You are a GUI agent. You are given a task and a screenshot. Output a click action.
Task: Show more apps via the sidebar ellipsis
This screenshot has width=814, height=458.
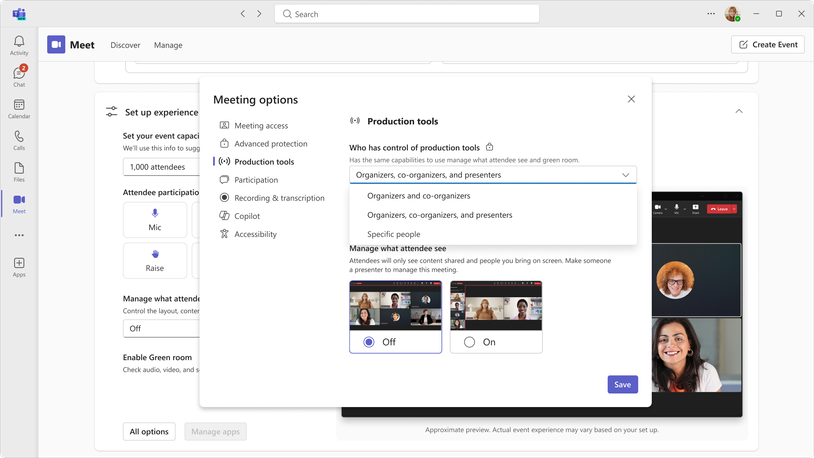tap(19, 235)
